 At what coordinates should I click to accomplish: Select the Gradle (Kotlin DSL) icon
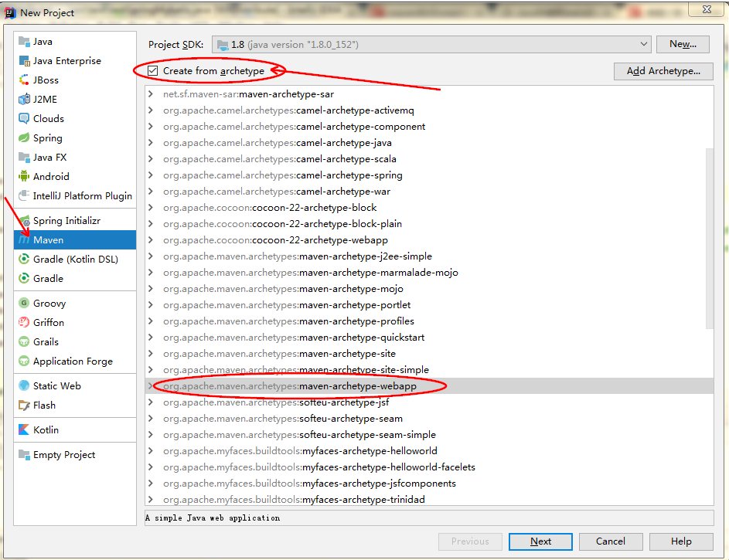pos(24,259)
